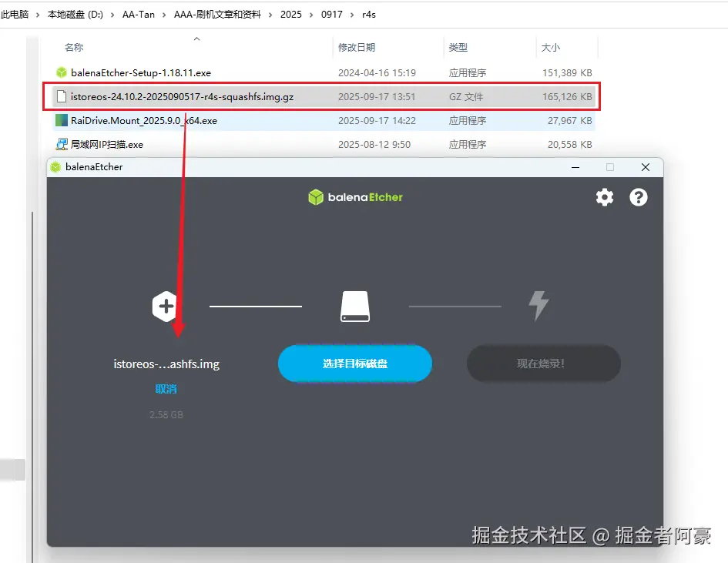Viewport: 728px width, 563px height.
Task: Select file name balenaEtcher-Setup-1.18.11.exe
Action: click(x=141, y=73)
